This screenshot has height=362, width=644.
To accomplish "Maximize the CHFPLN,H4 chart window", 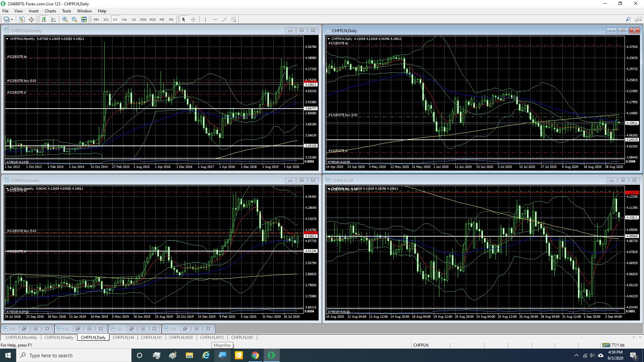I will (623, 180).
